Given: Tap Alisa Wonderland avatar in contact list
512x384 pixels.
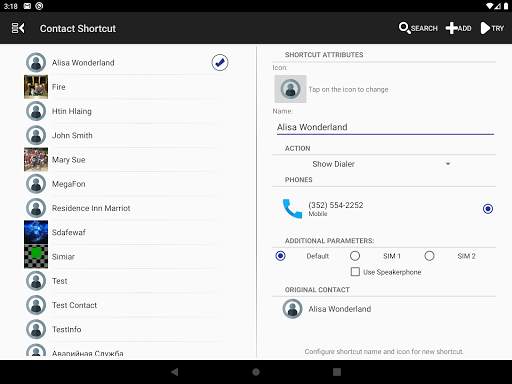Looking at the screenshot, I should pos(36,63).
